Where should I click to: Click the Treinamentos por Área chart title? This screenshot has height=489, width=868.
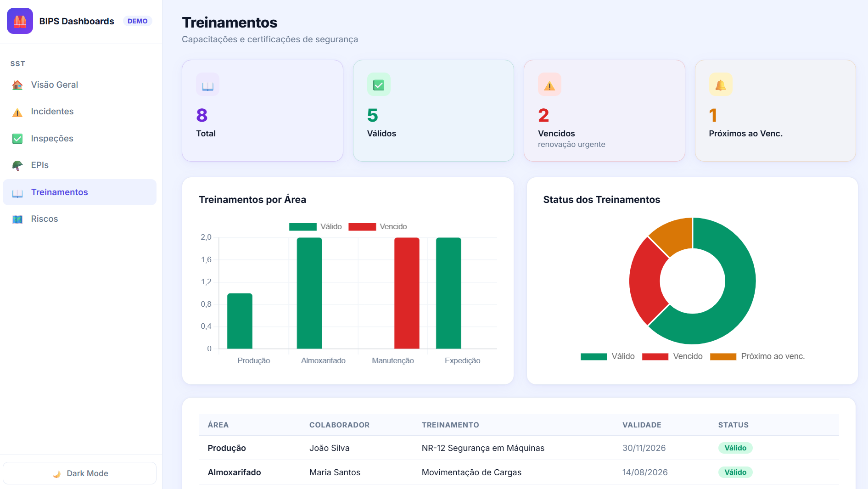252,200
